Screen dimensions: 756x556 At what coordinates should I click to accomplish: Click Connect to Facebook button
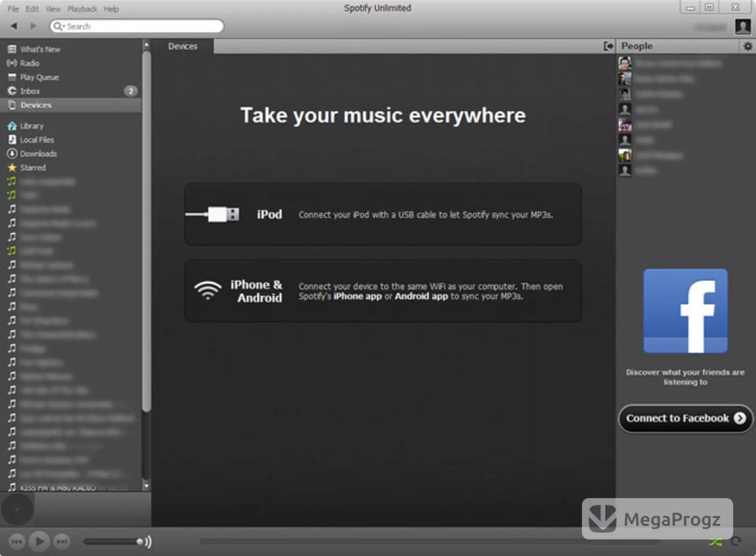(x=686, y=418)
